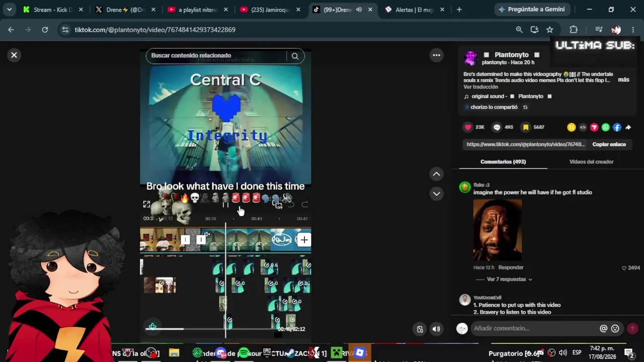Open File Explorer from the taskbar
The image size is (644, 362).
(174, 353)
